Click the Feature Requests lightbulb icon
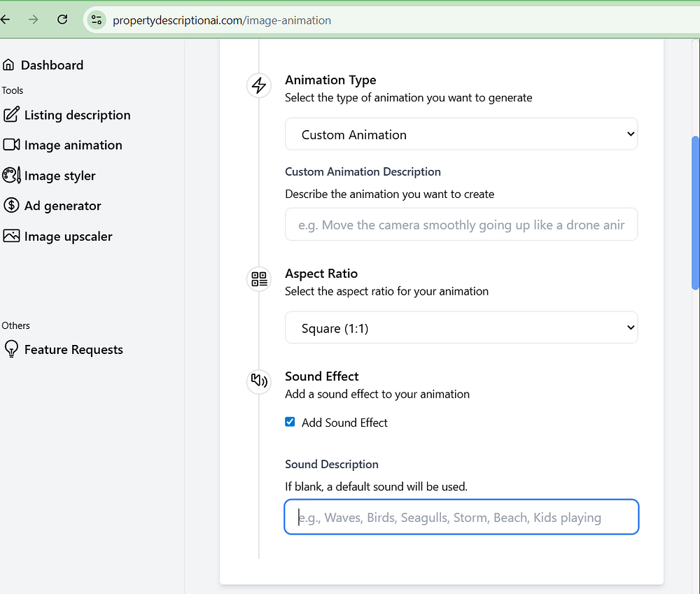 tap(11, 350)
